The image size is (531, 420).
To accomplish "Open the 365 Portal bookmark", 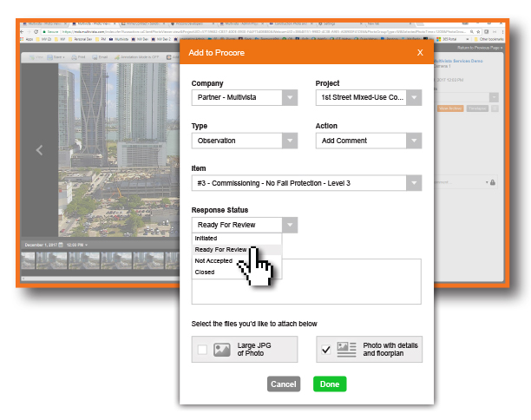I will coord(447,39).
